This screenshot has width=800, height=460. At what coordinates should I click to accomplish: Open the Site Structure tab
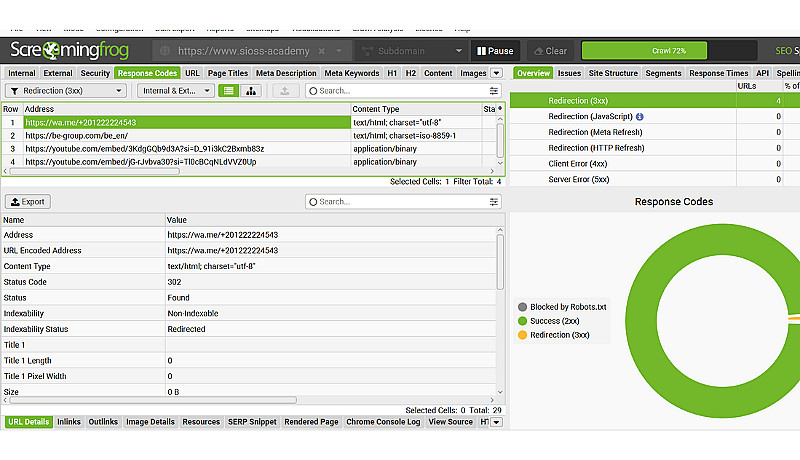click(613, 73)
